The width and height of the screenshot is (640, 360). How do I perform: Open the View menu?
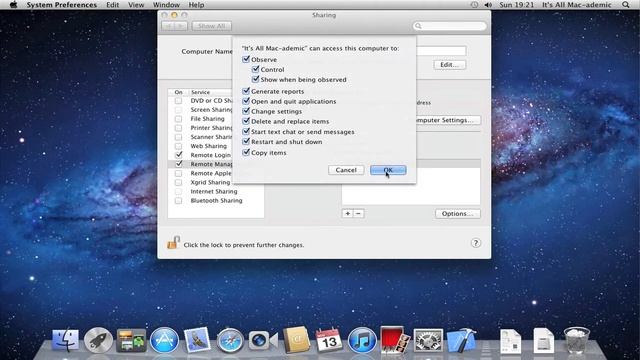(136, 5)
